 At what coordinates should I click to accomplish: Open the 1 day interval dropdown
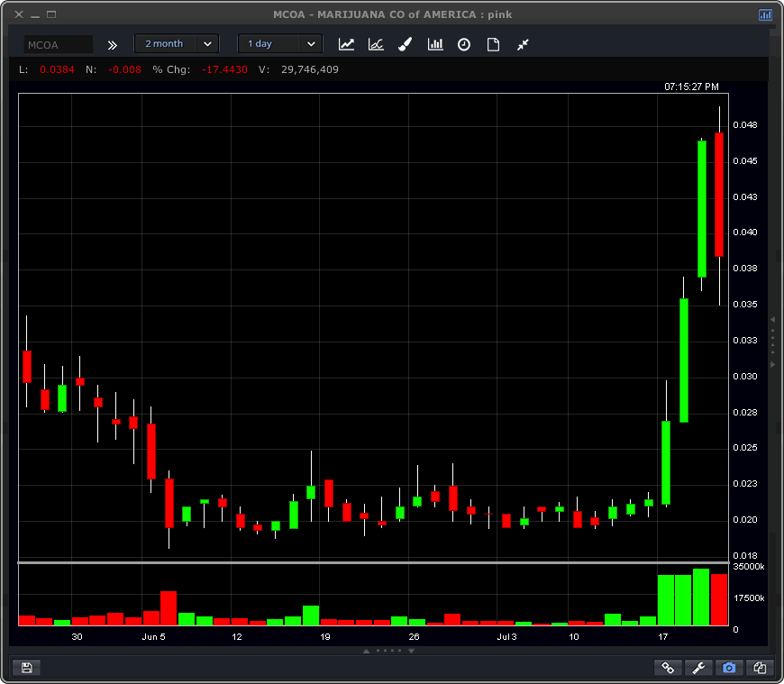click(279, 44)
